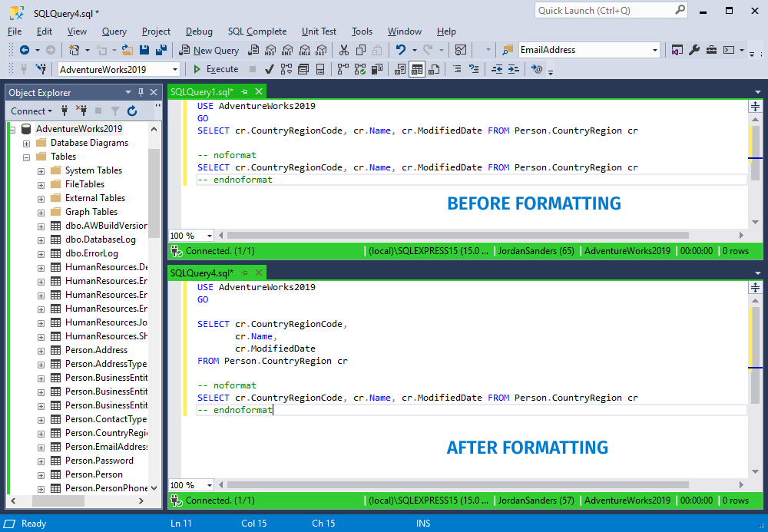The image size is (768, 532).
Task: Click the Disconnect plug icon in Object Explorer
Action: click(81, 111)
